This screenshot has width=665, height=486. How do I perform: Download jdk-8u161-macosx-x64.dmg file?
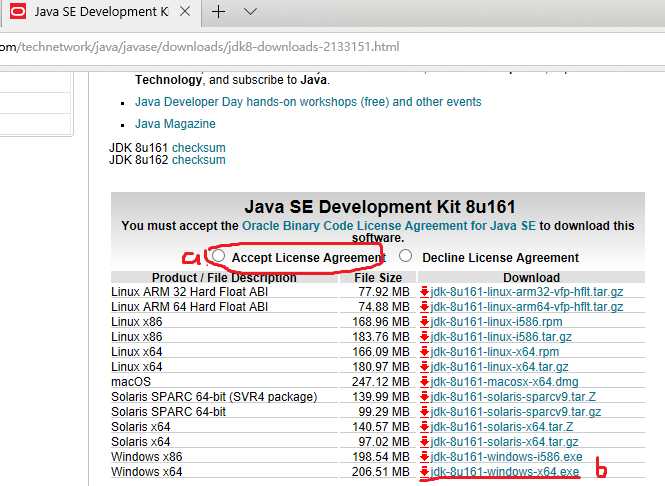(x=504, y=382)
